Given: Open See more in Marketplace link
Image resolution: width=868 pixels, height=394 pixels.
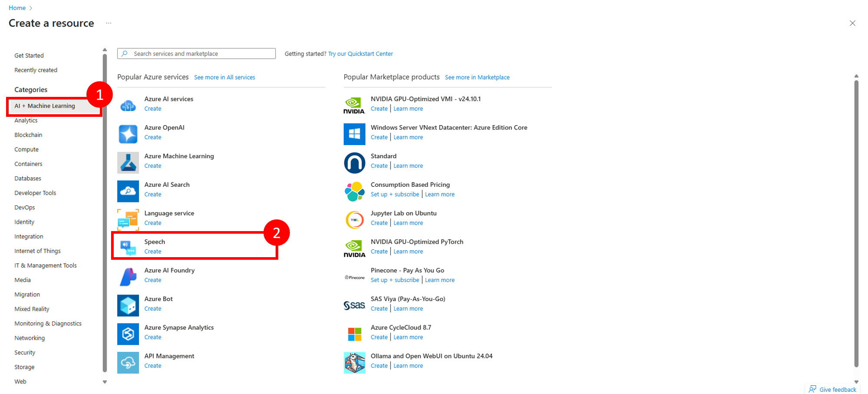Looking at the screenshot, I should click(x=477, y=77).
